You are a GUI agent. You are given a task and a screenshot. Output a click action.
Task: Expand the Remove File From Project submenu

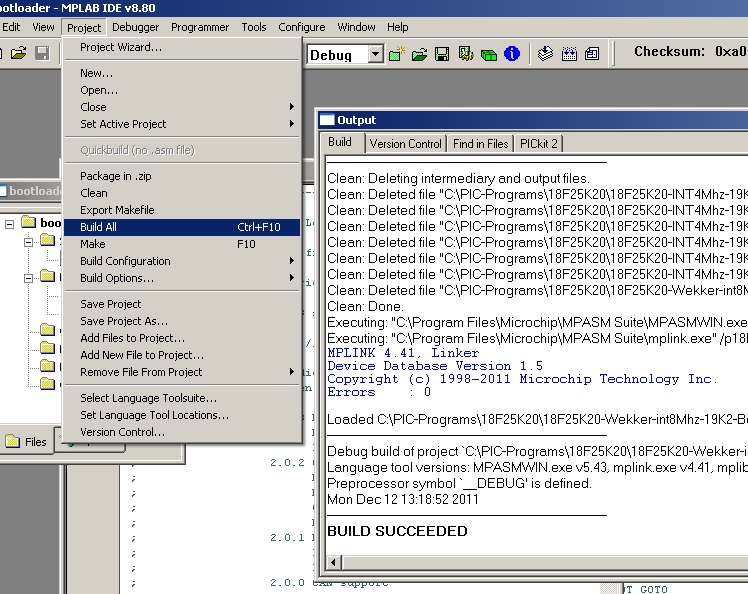click(182, 372)
